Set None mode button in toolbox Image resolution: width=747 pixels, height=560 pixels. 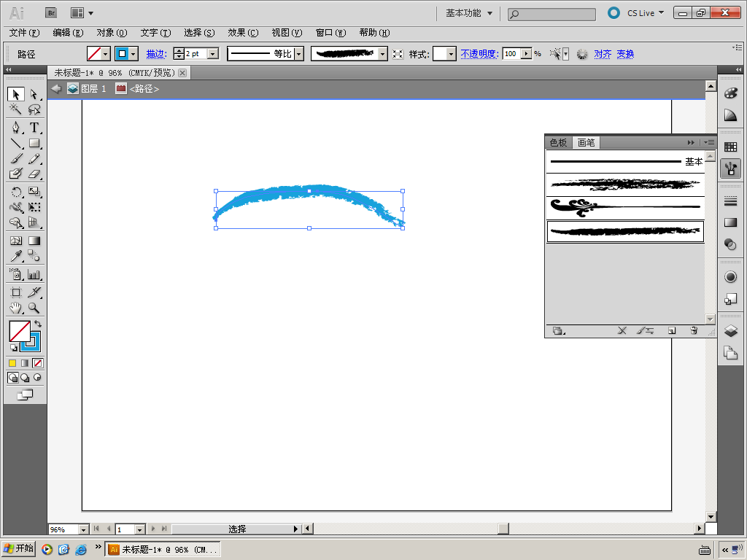click(38, 363)
